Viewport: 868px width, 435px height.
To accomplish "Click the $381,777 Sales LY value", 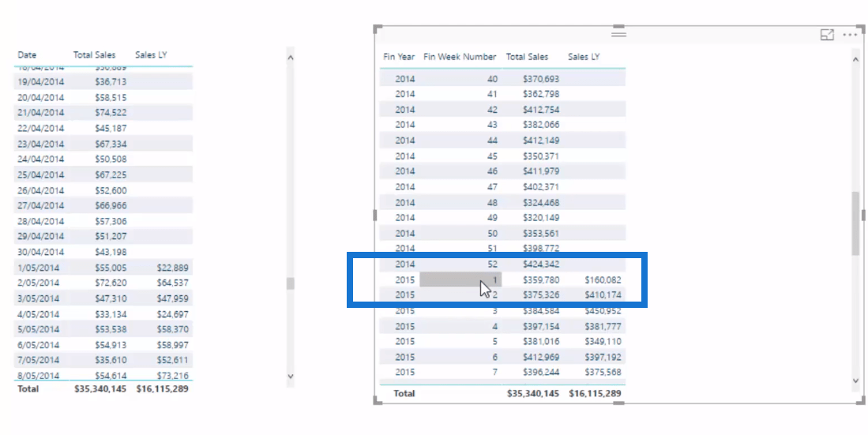I will [603, 326].
